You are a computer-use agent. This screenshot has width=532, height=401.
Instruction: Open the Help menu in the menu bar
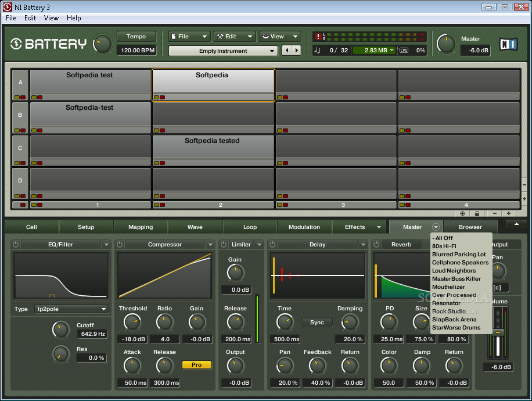tap(74, 18)
